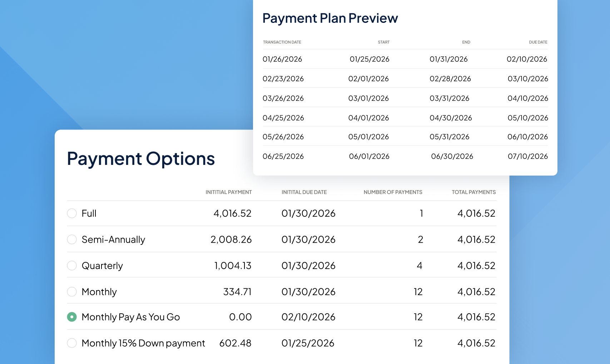
Task: Pick the Monthly payment radio button
Action: pyautogui.click(x=72, y=292)
